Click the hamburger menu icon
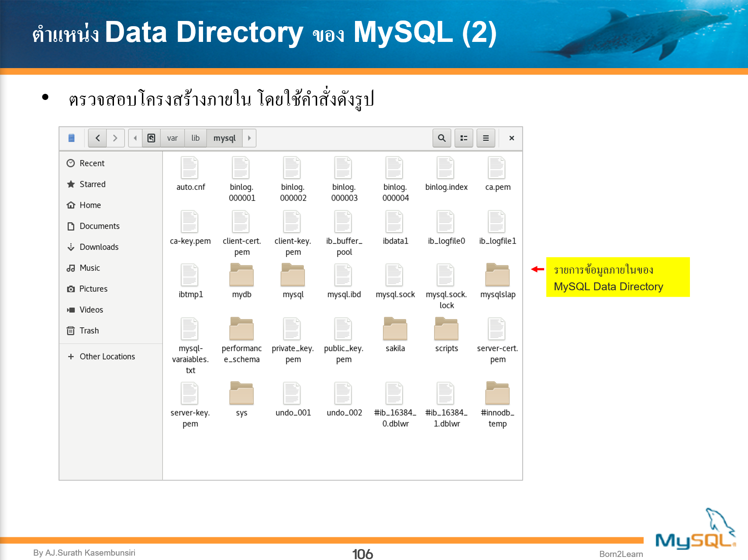Screen dimensions: 748x560 tap(486, 138)
